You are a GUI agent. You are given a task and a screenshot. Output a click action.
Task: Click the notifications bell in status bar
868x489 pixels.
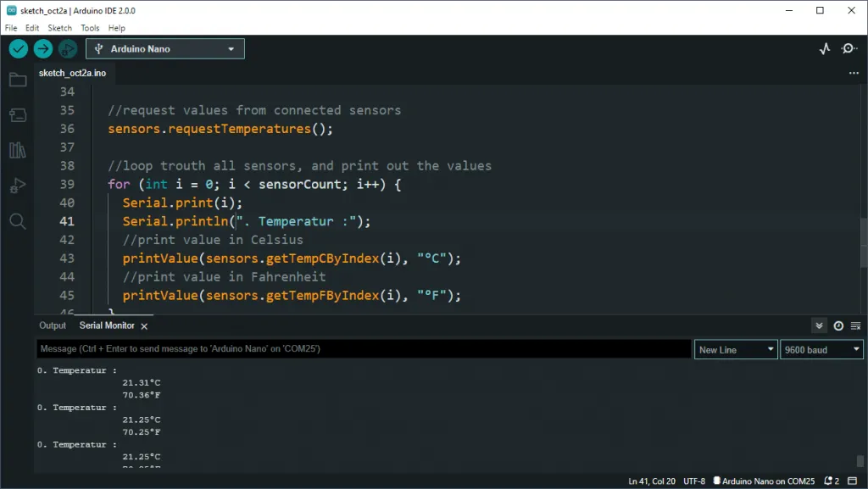[x=830, y=481]
